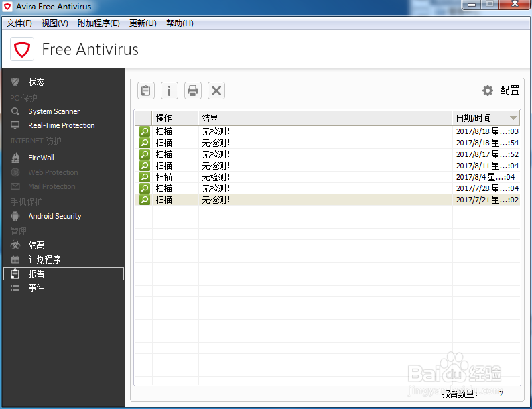532x409 pixels.
Task: Click the gear configuration icon
Action: point(488,91)
